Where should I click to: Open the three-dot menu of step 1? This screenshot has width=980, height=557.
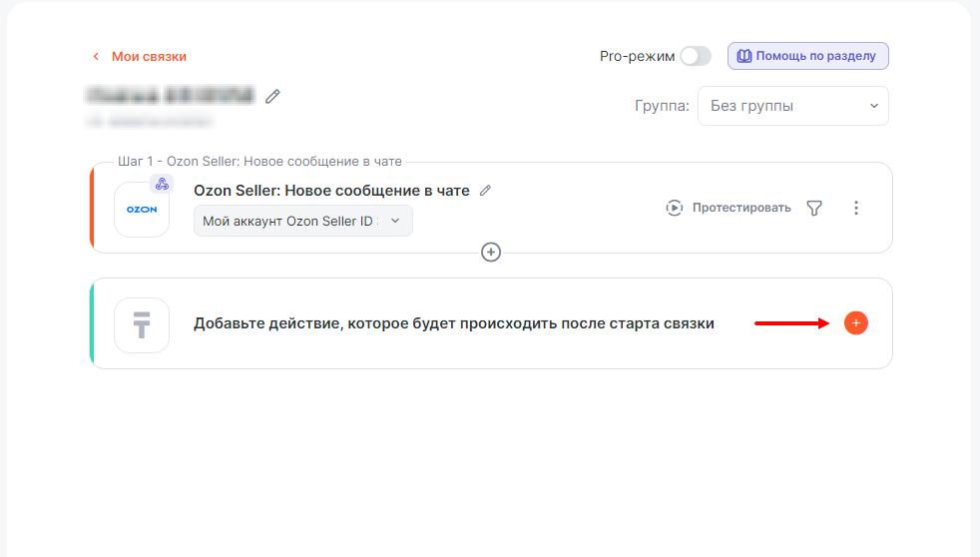(x=855, y=208)
